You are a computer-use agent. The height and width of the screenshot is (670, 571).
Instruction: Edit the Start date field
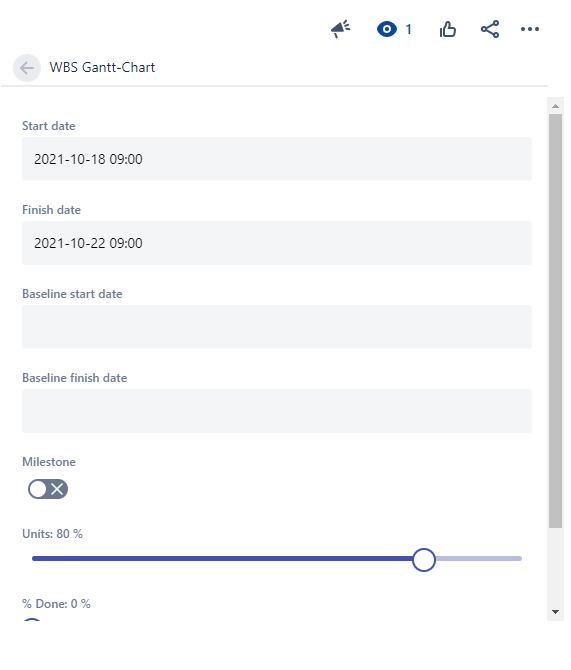point(277,159)
